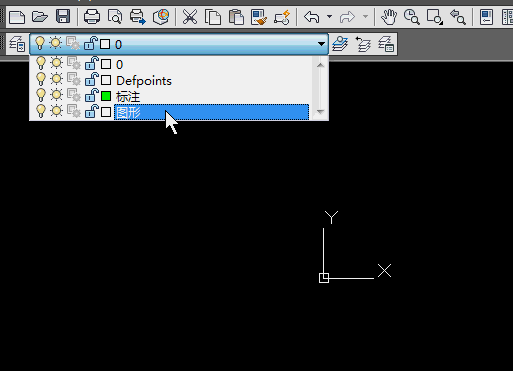Open Layer Properties Manager icon
Screen dimensions: 513x371
tap(17, 44)
